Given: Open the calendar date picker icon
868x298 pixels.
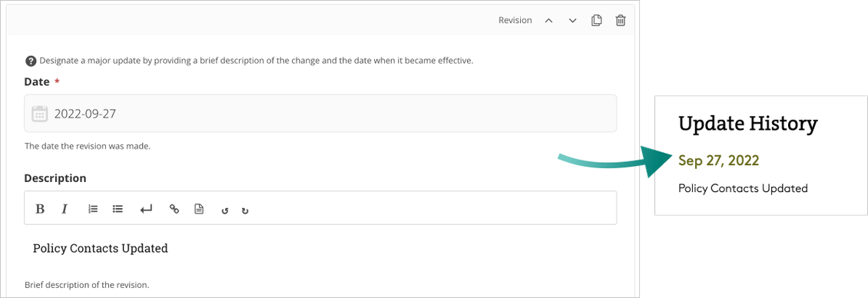Looking at the screenshot, I should pyautogui.click(x=39, y=114).
